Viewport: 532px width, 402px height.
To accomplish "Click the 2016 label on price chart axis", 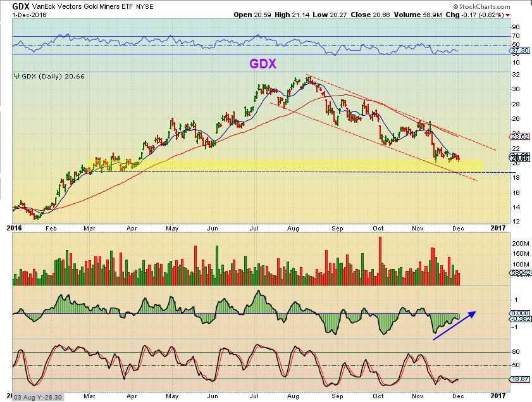I will pyautogui.click(x=15, y=228).
